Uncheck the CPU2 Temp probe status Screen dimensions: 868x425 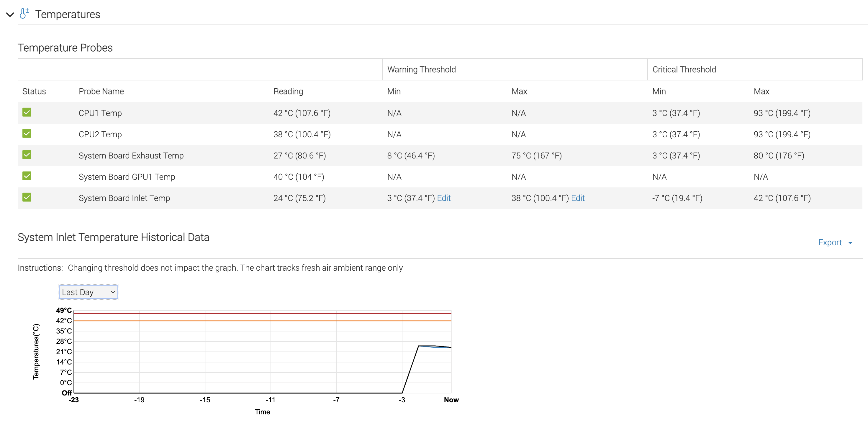[27, 133]
